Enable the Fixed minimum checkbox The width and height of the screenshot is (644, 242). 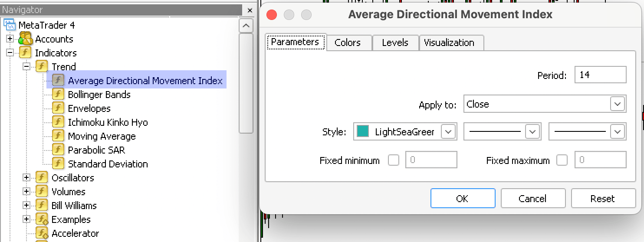(394, 160)
